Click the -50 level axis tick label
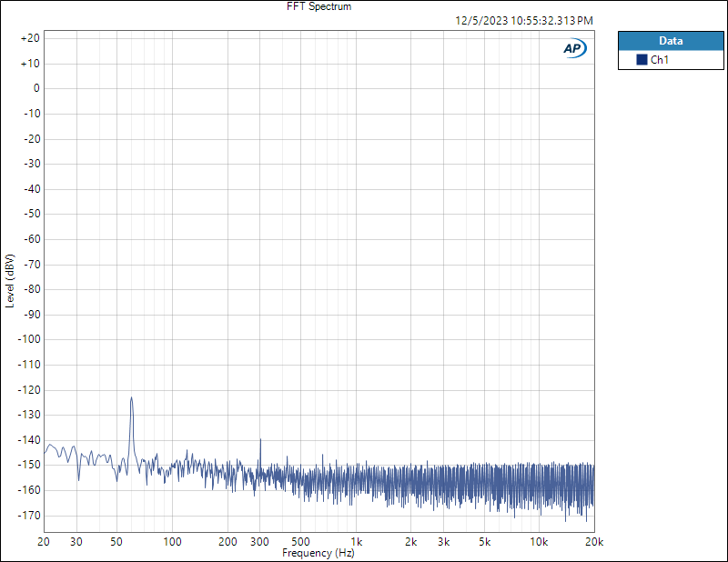The height and width of the screenshot is (562, 728). (x=32, y=214)
